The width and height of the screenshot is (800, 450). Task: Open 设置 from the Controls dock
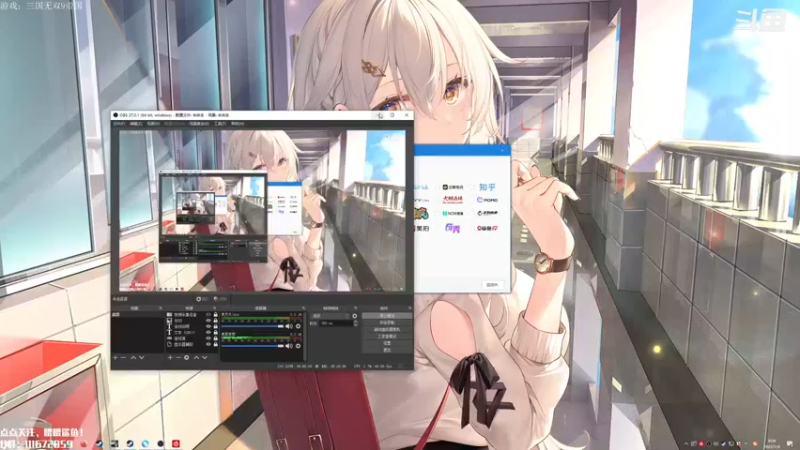tap(387, 343)
